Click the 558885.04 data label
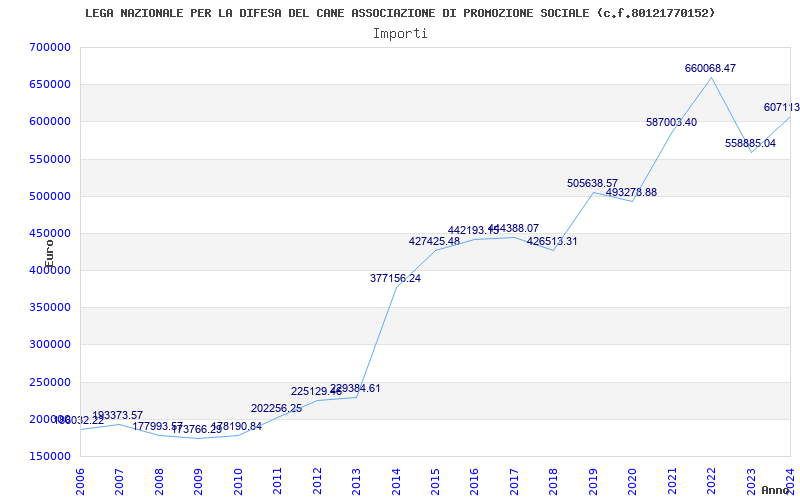This screenshot has height=500, width=800. [x=751, y=143]
